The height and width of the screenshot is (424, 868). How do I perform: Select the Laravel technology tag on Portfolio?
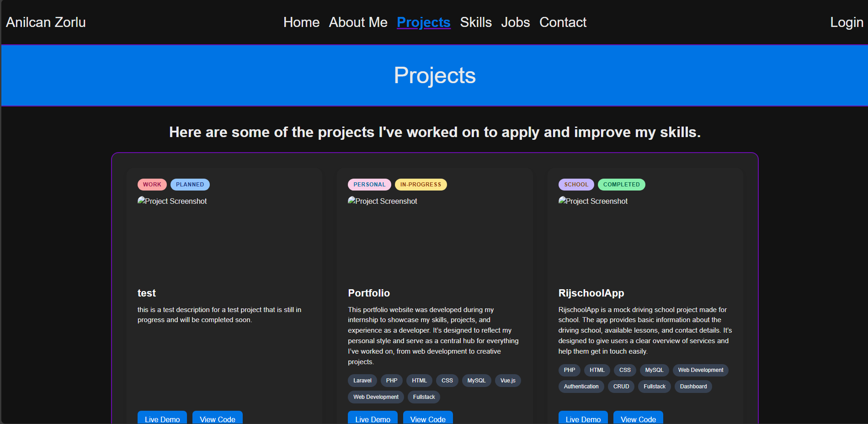click(x=362, y=380)
